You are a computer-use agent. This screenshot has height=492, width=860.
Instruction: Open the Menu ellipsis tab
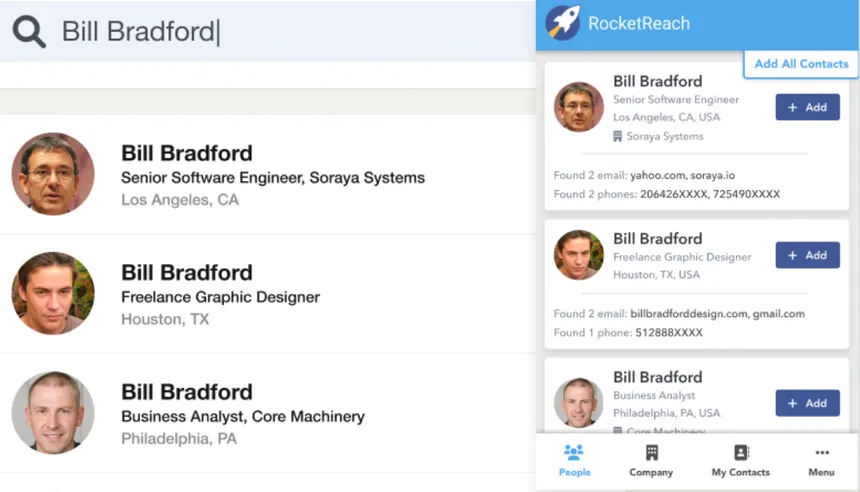821,461
